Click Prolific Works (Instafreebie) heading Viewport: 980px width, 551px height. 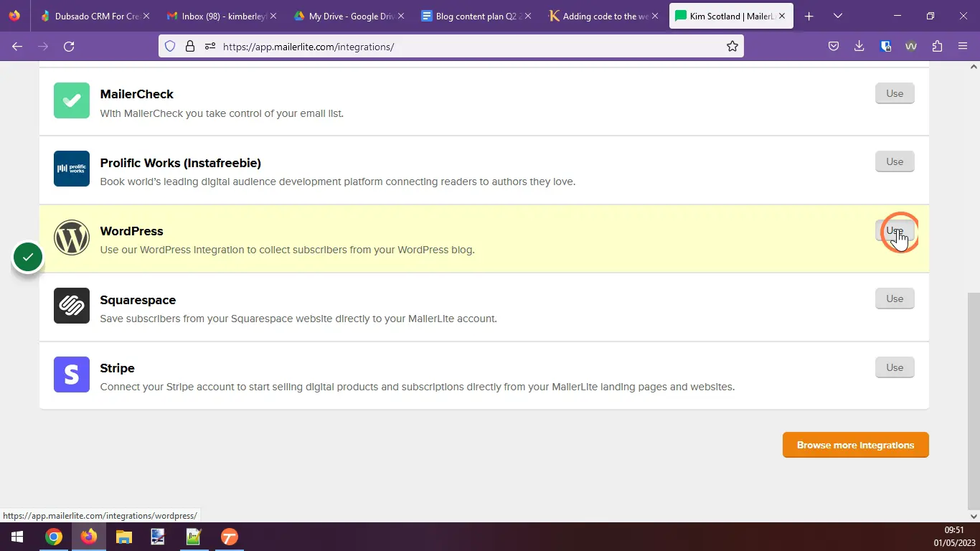[x=180, y=163]
